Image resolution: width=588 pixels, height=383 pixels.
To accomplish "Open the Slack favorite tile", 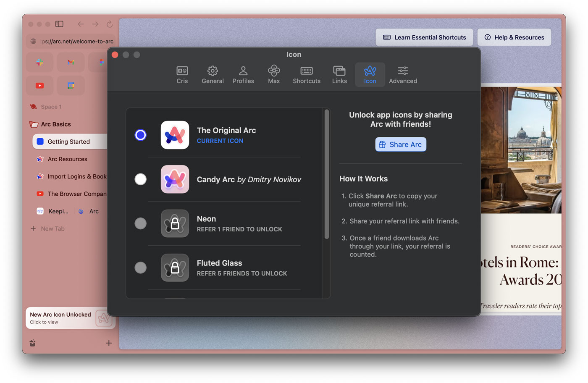I will (39, 62).
